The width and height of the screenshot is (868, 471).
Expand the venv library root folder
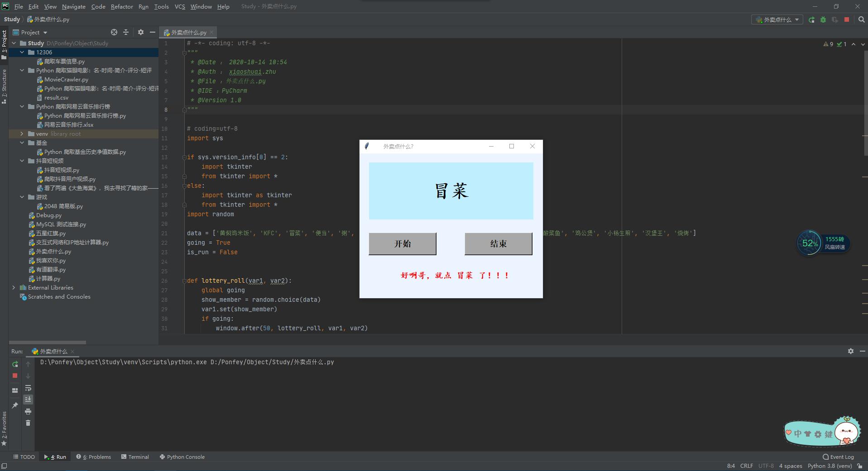pyautogui.click(x=22, y=134)
